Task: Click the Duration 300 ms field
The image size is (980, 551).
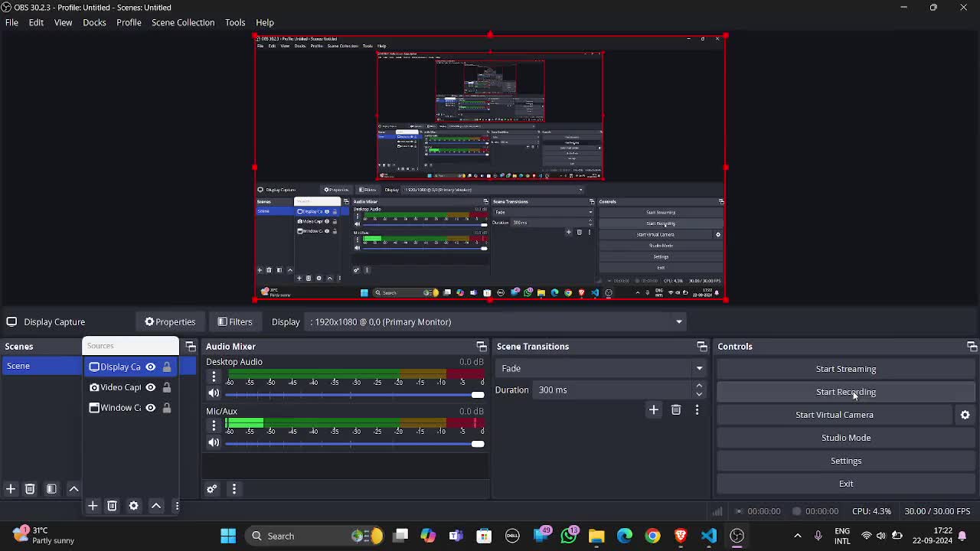Action: [x=613, y=390]
